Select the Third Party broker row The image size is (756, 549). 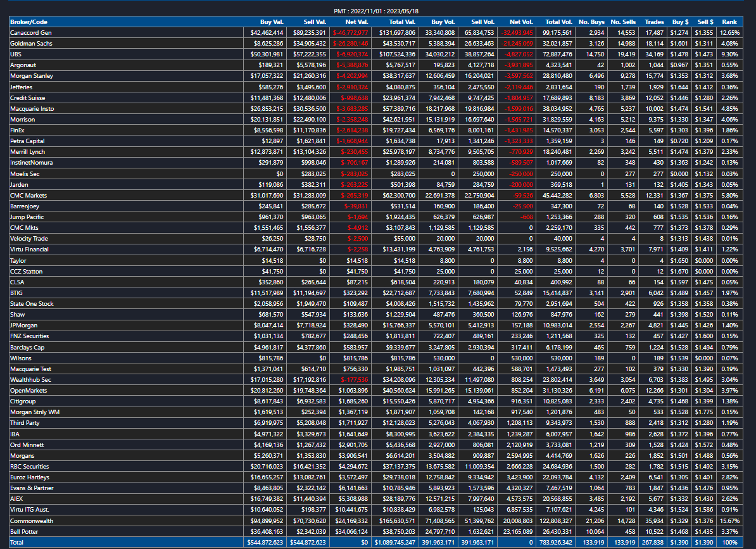pos(376,423)
